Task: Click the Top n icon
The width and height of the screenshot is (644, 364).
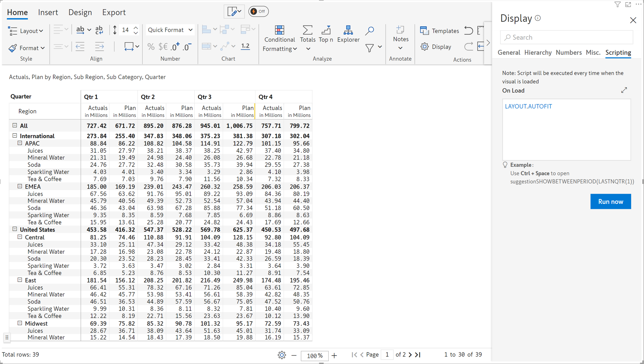Action: tap(326, 30)
